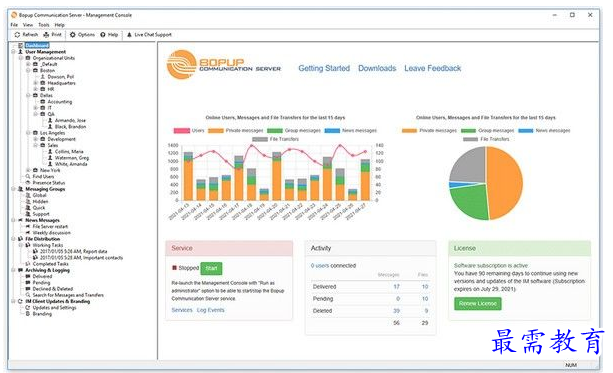
Task: Open the Downloads link
Action: (377, 68)
